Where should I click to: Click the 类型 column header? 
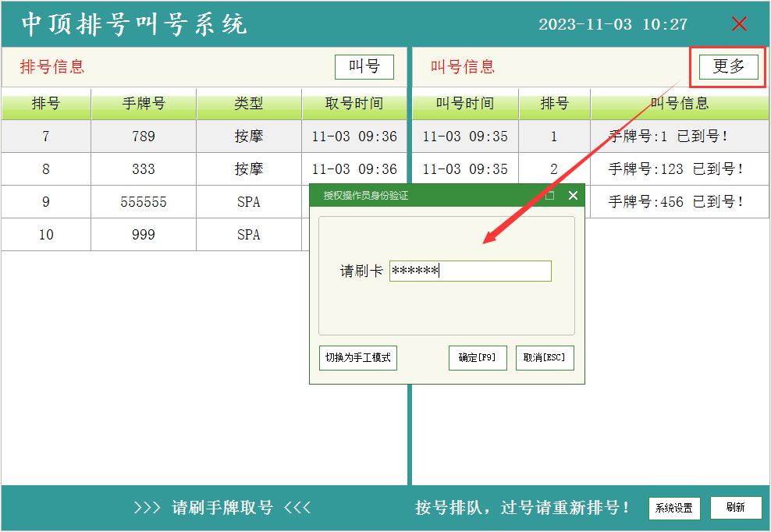(249, 104)
